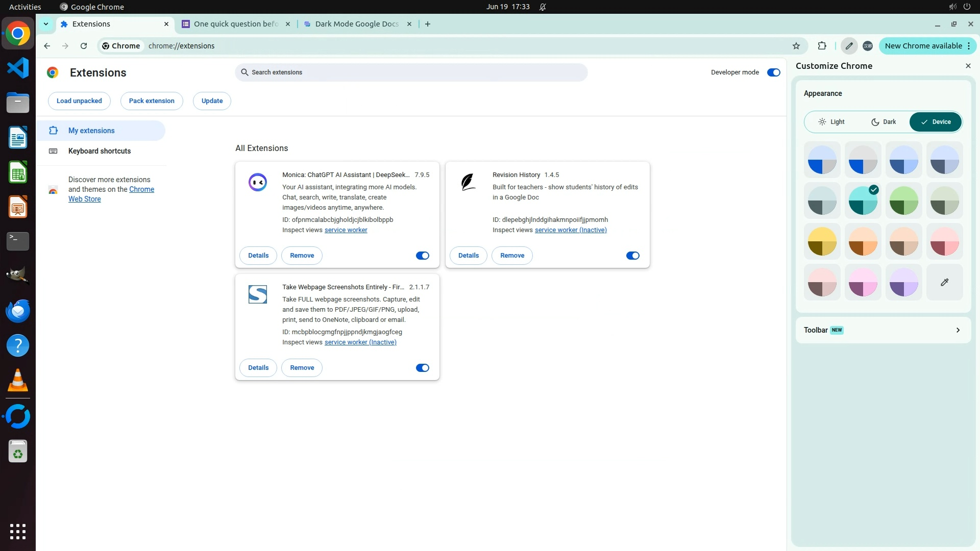Click the Chrome three-dot menu icon
980x551 pixels.
pos(969,46)
